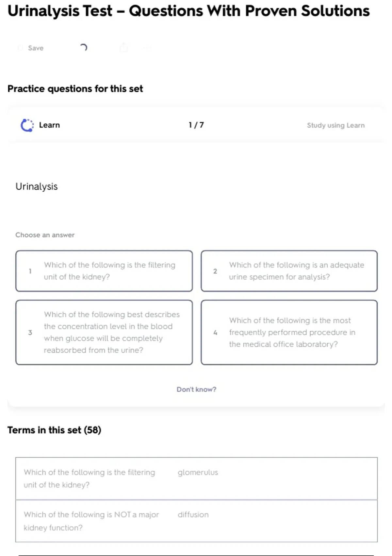The height and width of the screenshot is (556, 392).
Task: Click the Terms in this set heading
Action: pyautogui.click(x=54, y=430)
